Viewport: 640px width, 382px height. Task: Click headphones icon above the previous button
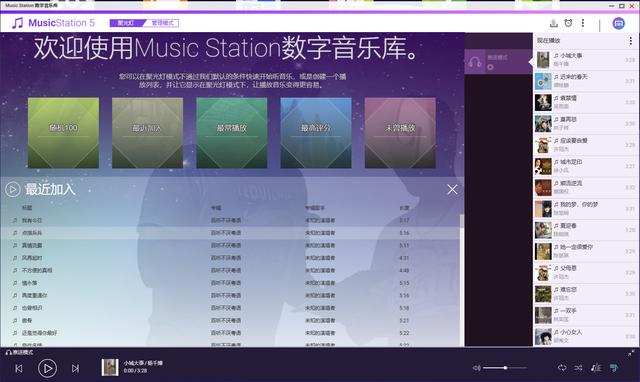click(8, 353)
